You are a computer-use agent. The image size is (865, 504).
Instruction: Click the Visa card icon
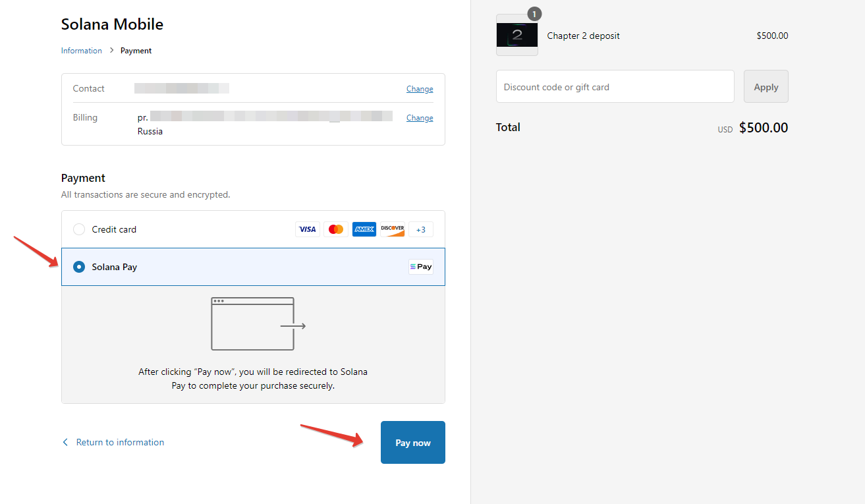[308, 229]
